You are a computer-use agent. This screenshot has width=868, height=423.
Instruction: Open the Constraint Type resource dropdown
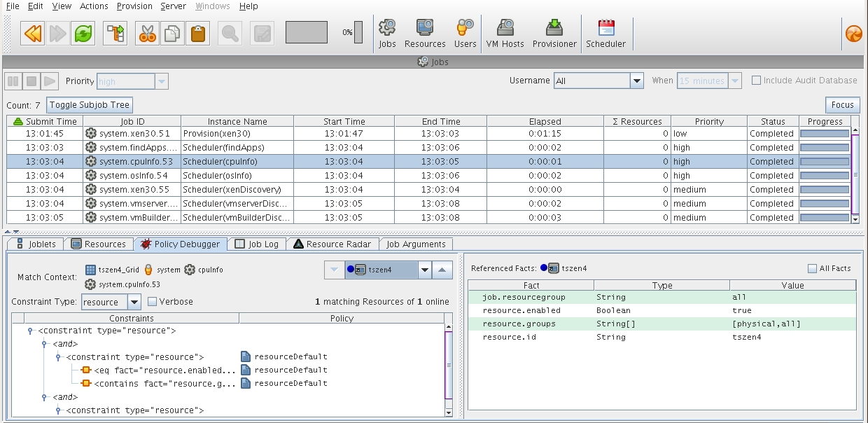tap(135, 303)
